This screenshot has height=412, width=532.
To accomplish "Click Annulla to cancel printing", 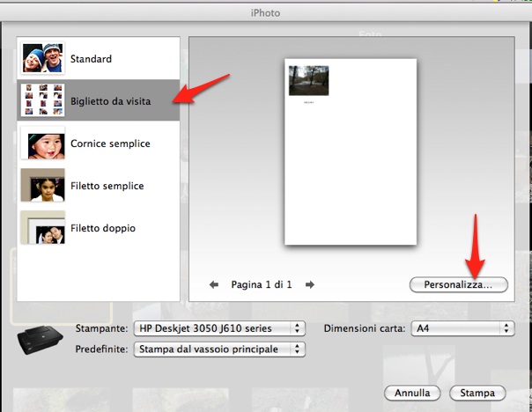I will pos(412,393).
